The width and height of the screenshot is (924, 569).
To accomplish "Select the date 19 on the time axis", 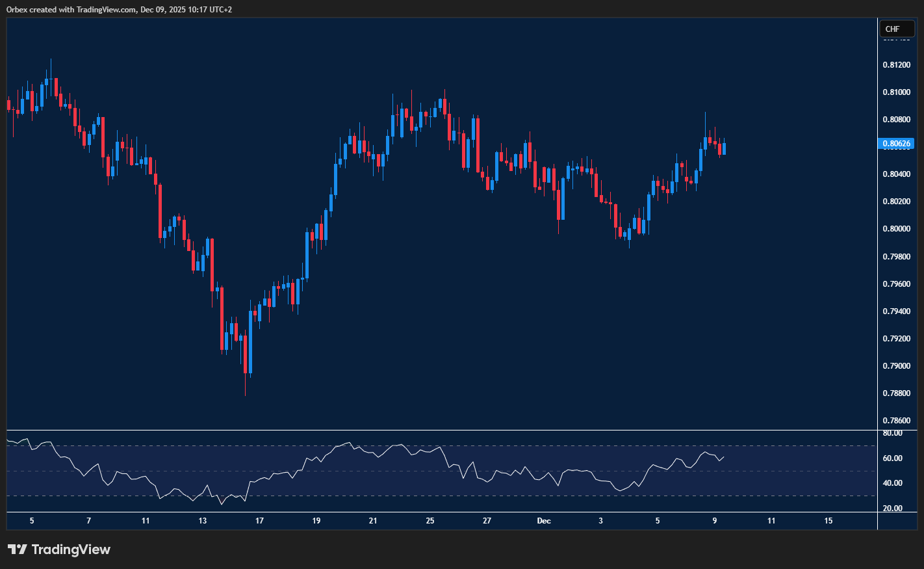I will pos(316,521).
